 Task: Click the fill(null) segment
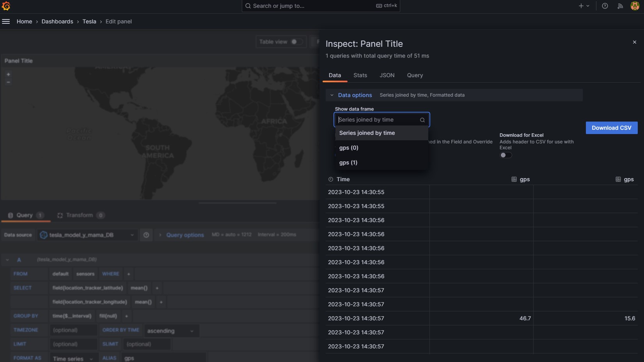coord(108,316)
